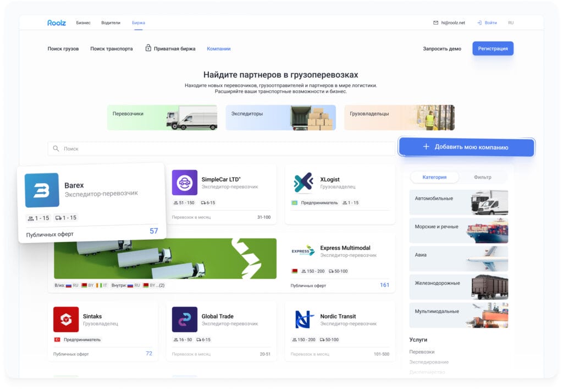This screenshot has width=563, height=392.
Task: Select the Грузовладельцы category card
Action: click(x=399, y=118)
